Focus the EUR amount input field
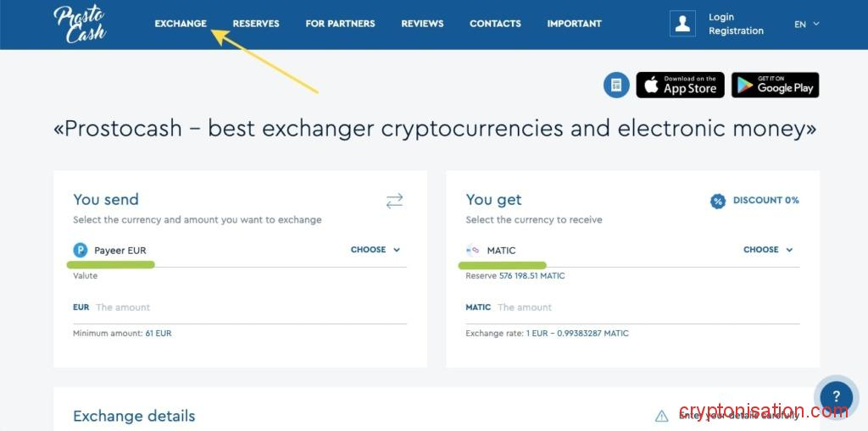868x431 pixels. tap(246, 307)
